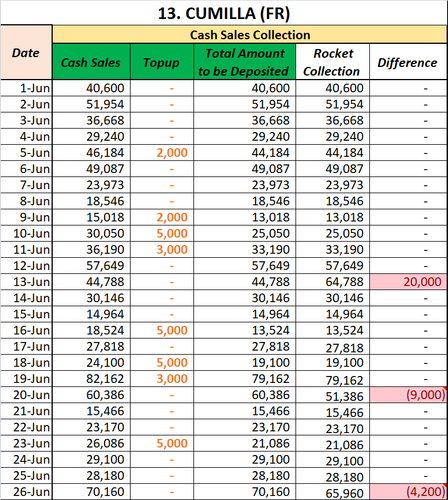Click the Difference column header
This screenshot has height=500, width=448.
[x=408, y=62]
